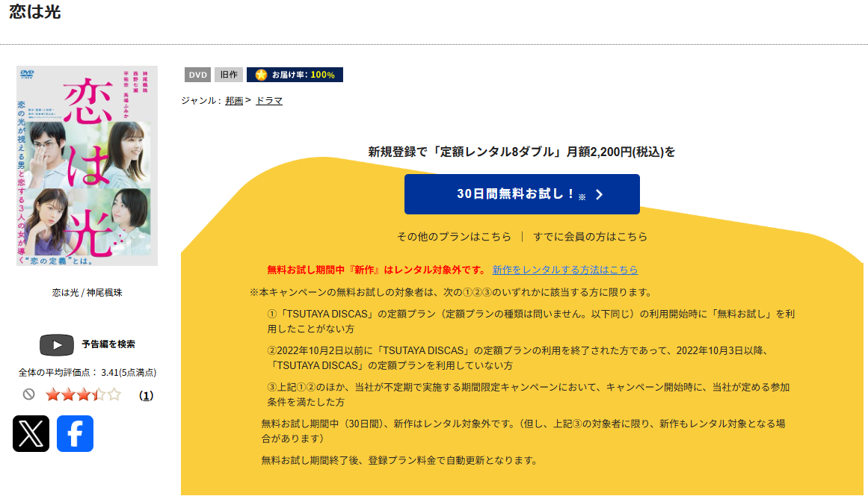Click condition ③ 上記①②のほか text

(x=528, y=394)
